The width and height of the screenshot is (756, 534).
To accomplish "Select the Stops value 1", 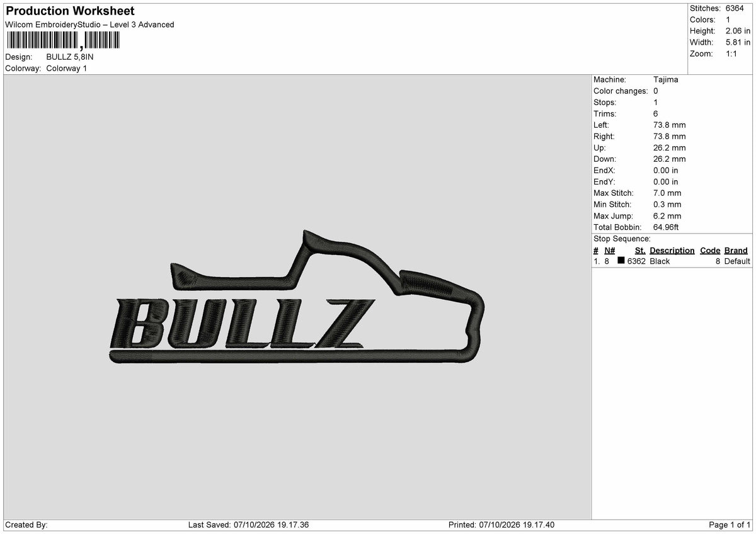I will pos(656,103).
